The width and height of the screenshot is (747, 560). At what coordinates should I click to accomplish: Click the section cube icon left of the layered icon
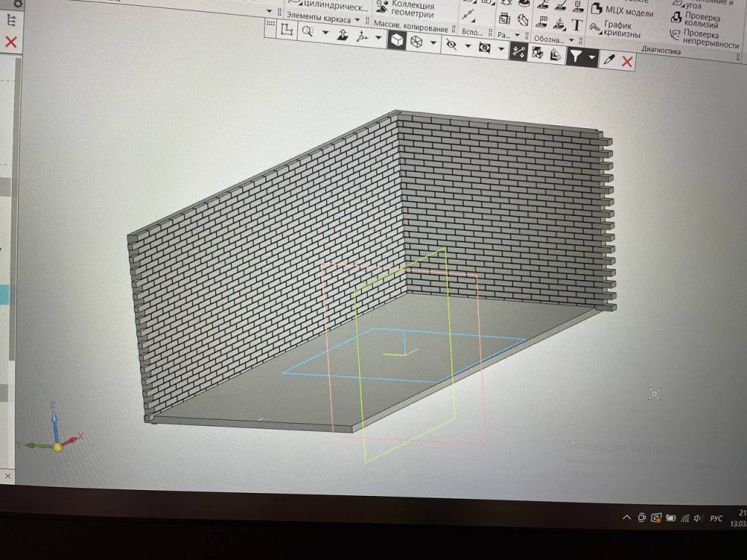(538, 52)
